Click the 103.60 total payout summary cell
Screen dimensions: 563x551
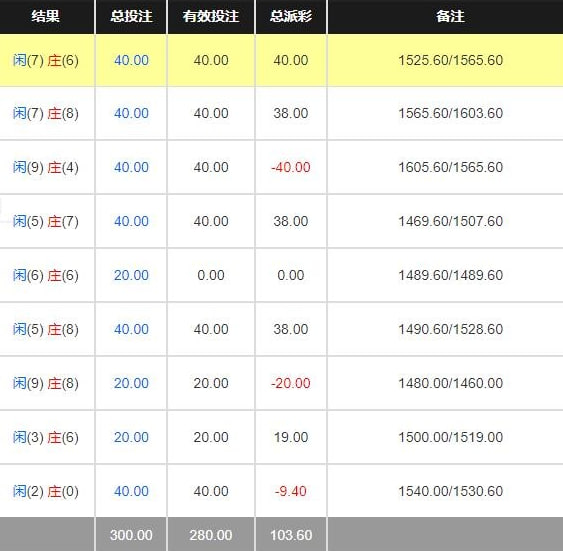click(291, 535)
